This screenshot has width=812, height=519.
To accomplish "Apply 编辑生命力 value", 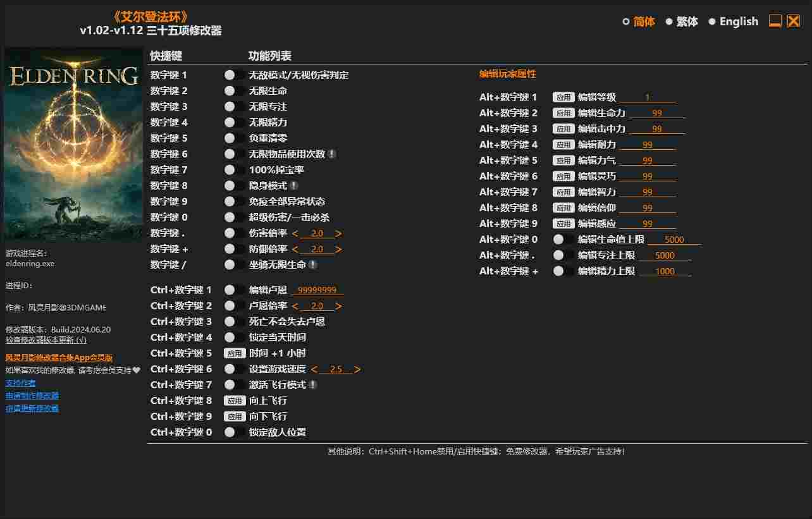I will tap(563, 113).
